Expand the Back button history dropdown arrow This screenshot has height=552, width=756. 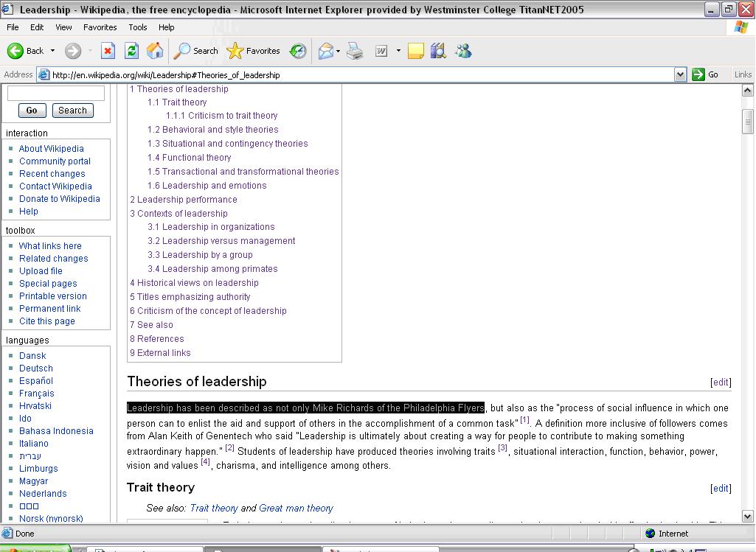click(52, 51)
